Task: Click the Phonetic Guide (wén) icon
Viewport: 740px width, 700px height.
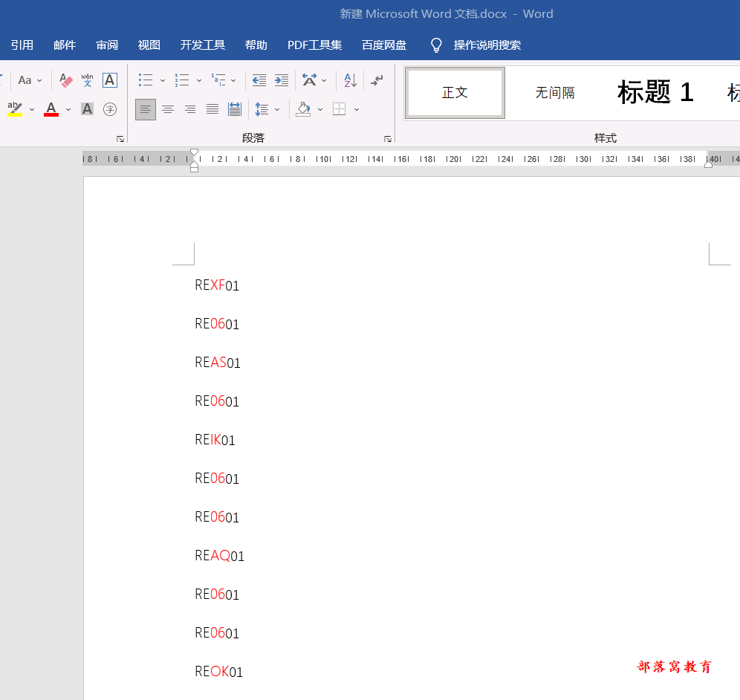Action: point(88,80)
